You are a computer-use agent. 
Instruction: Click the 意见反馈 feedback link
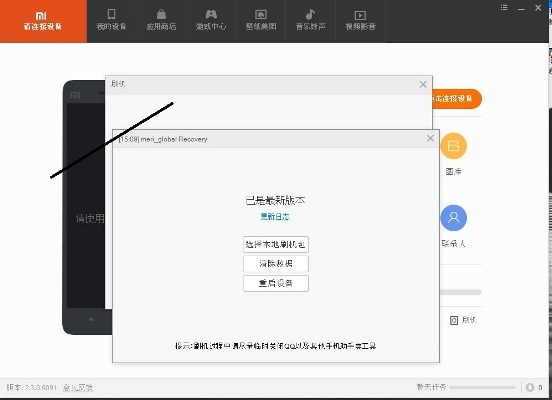[x=78, y=388]
